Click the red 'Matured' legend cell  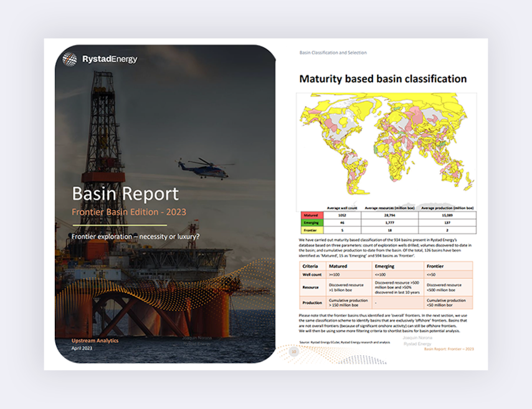tap(312, 215)
